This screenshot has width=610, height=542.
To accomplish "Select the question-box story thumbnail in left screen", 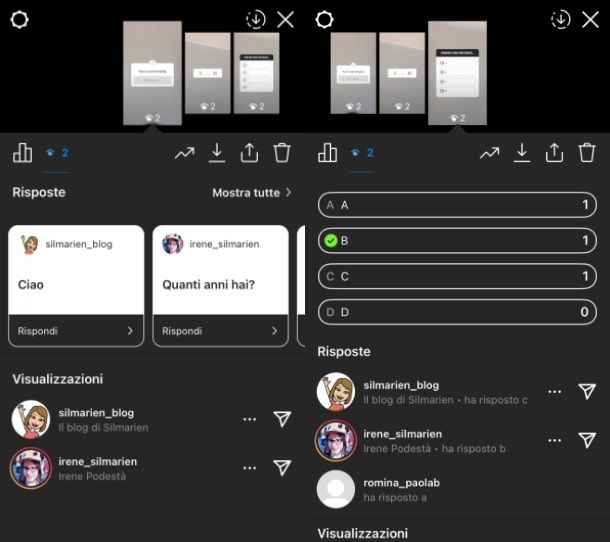I will coord(152,73).
